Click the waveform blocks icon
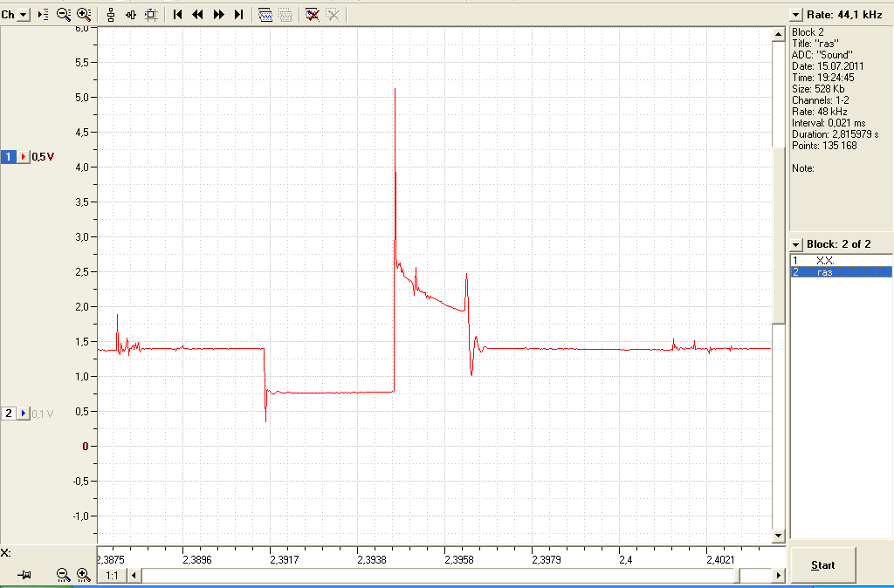This screenshot has height=588, width=894. 265,15
